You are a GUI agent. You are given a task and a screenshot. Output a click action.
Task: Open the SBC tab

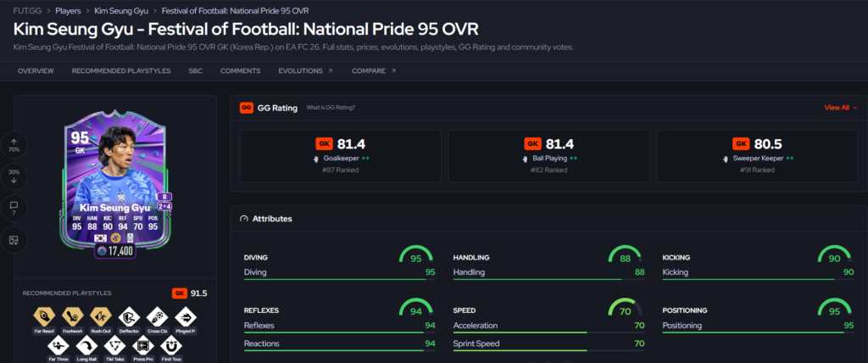coord(196,71)
